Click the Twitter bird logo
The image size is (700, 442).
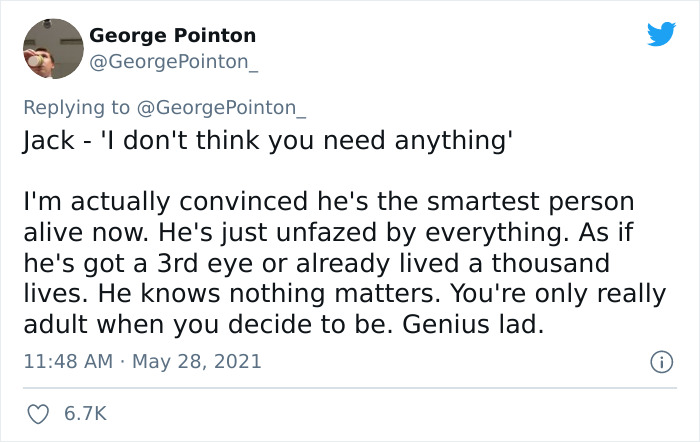coord(661,34)
